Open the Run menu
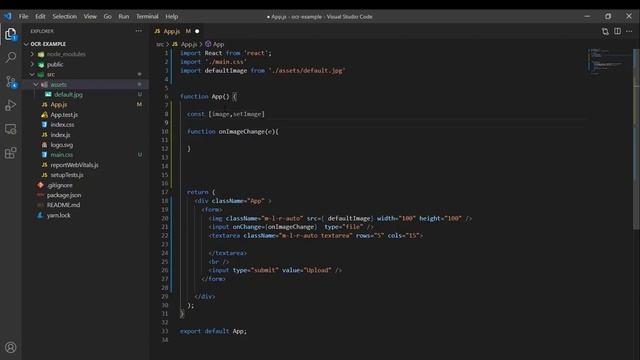Viewport: 640px width, 360px height. tap(124, 16)
